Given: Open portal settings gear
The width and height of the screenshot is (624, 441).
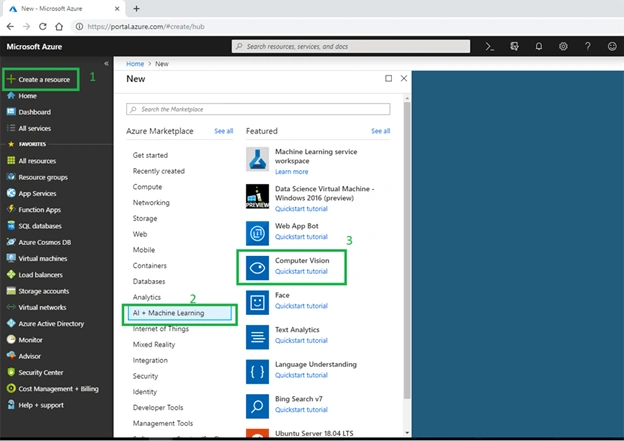Looking at the screenshot, I should [563, 47].
